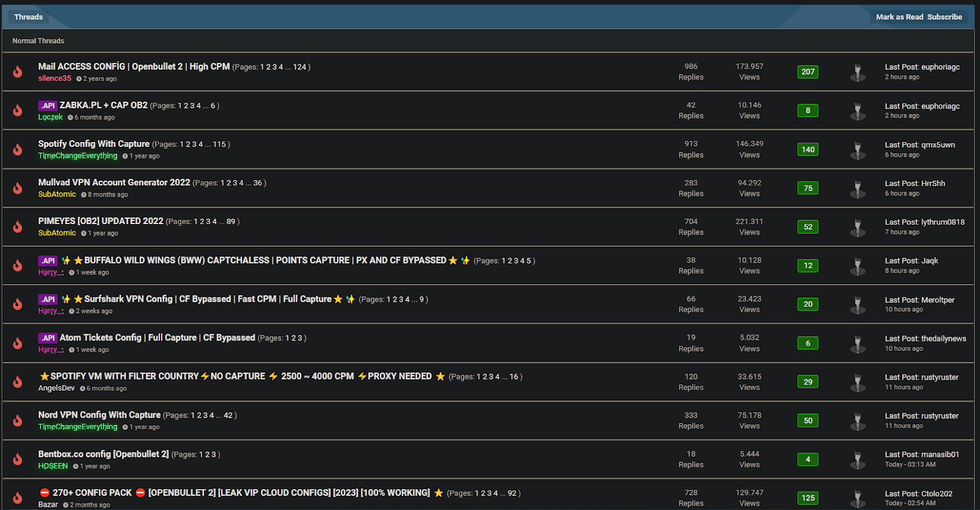Viewport: 980px width, 510px height.
Task: Click the avatar next to Last Post: manasib01
Action: [x=858, y=459]
